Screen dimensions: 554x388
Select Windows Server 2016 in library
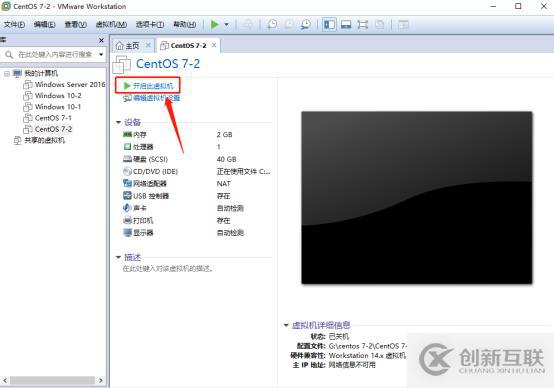[70, 84]
